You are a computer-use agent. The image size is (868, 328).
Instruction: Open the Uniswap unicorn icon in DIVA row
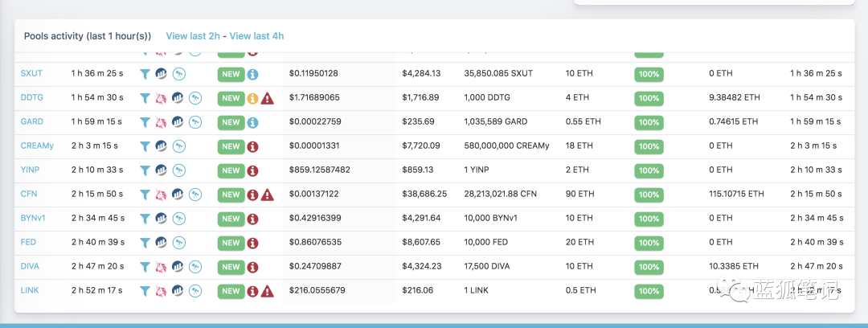point(161,267)
